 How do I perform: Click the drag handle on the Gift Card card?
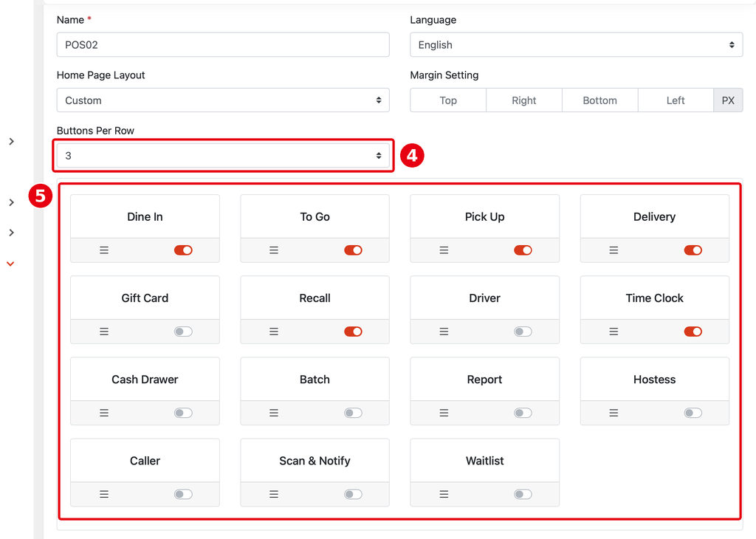[104, 332]
